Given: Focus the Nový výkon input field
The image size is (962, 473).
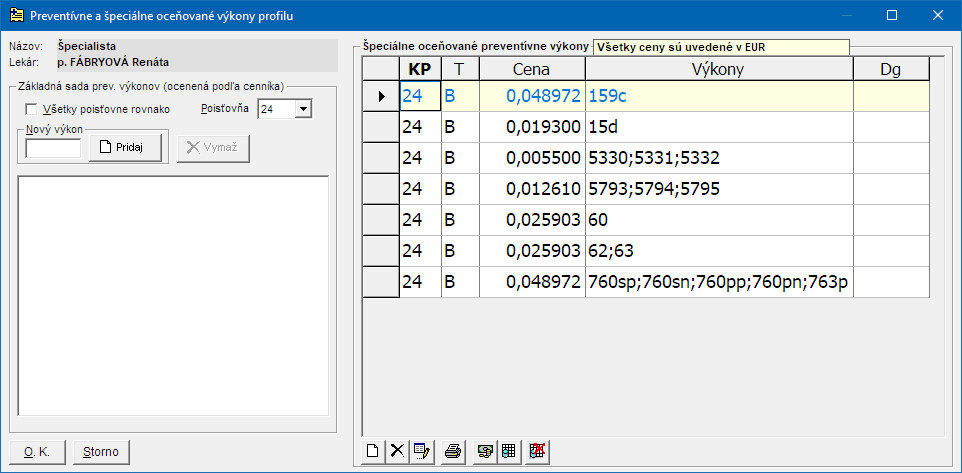Looking at the screenshot, I should click(53, 148).
